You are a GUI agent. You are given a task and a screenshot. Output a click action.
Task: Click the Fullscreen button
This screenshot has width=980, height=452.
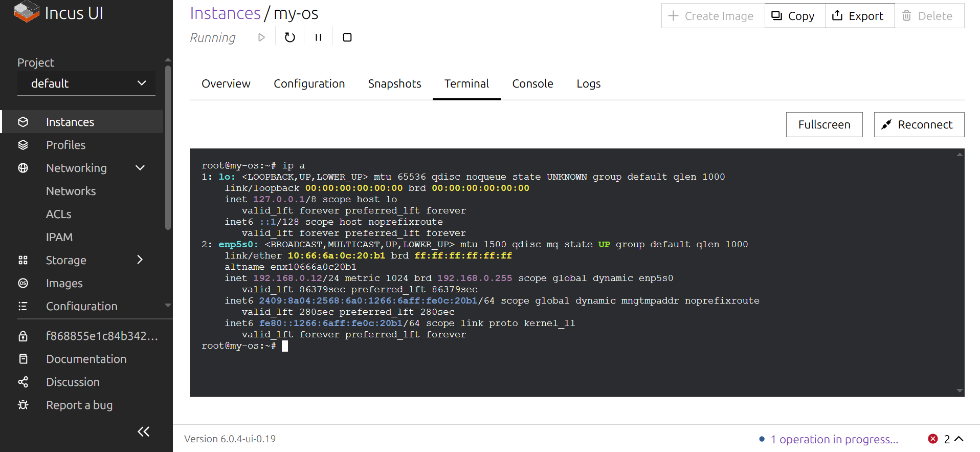click(824, 124)
